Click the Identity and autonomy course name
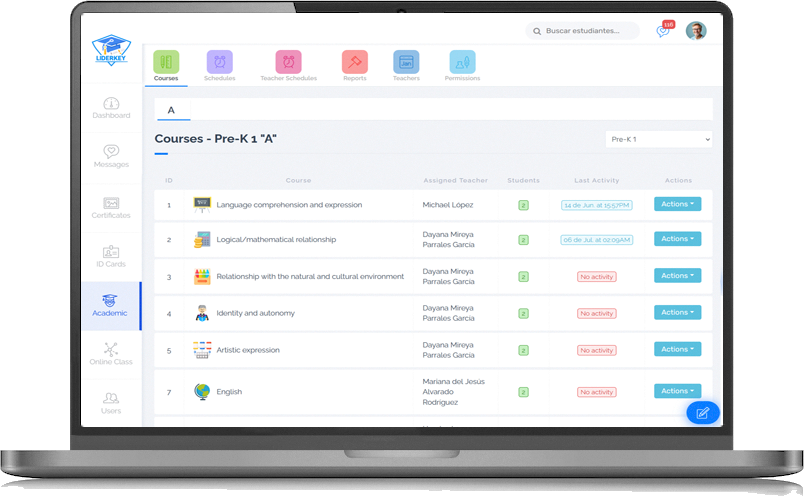The image size is (804, 496). coord(255,313)
